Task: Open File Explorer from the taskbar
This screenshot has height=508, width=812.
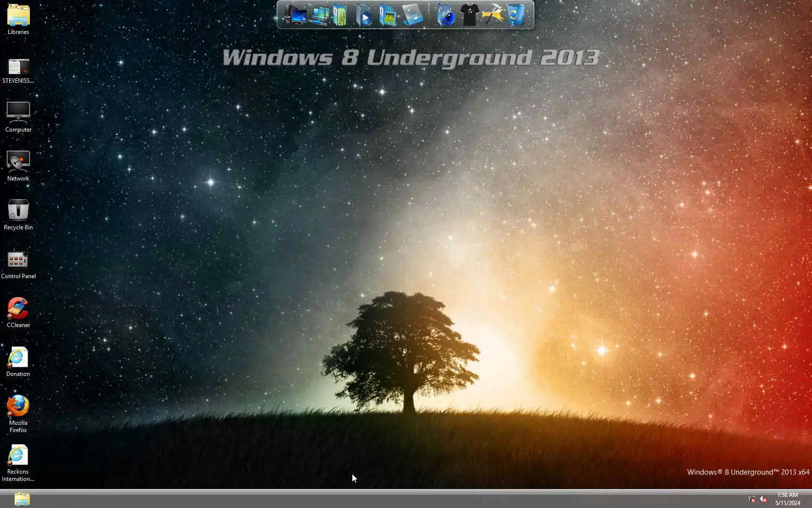Action: [x=22, y=499]
